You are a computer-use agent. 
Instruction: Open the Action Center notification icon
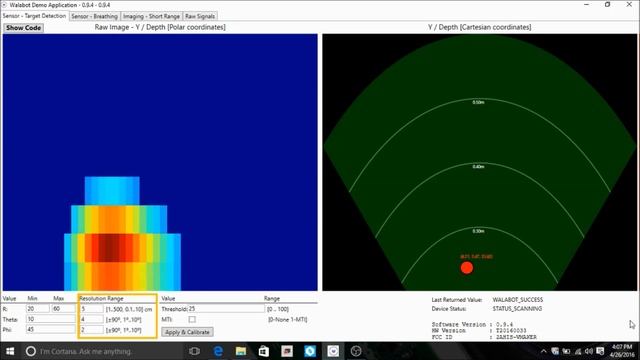600,351
